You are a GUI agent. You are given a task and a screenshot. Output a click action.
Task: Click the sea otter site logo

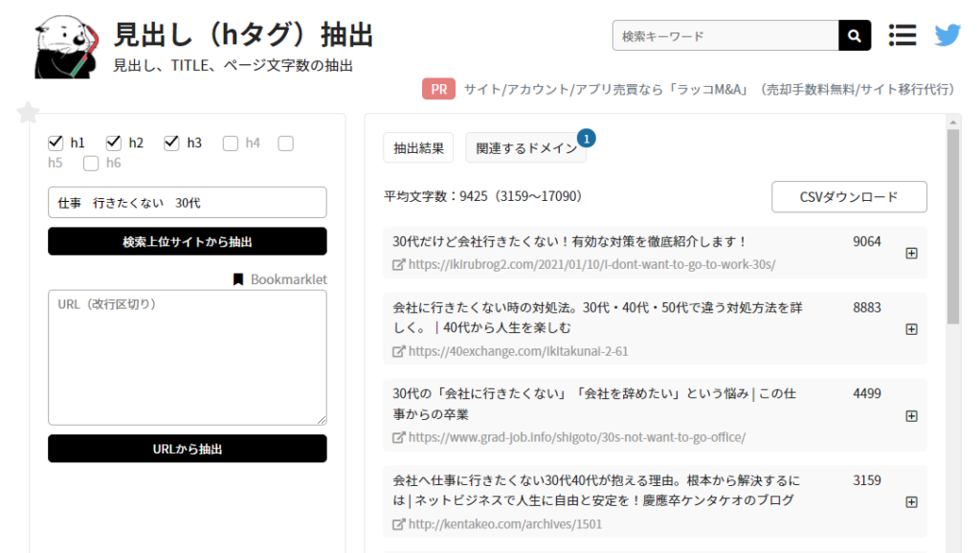point(67,47)
